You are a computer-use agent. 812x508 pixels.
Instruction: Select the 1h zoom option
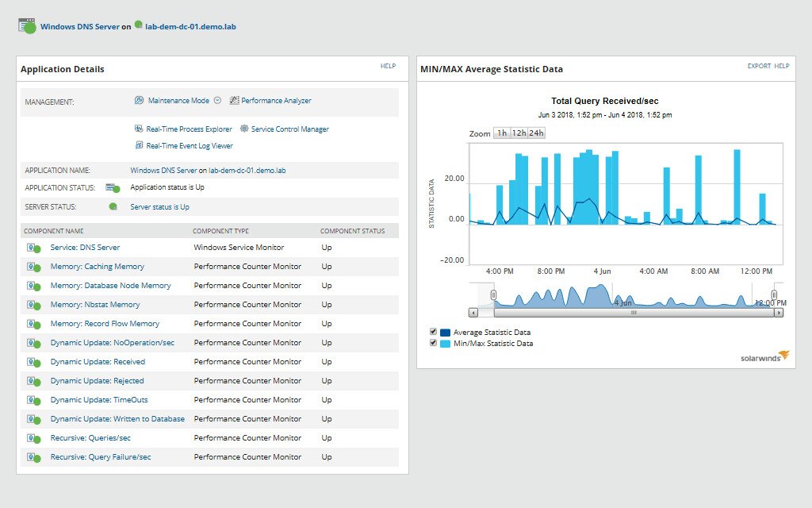[x=502, y=133]
